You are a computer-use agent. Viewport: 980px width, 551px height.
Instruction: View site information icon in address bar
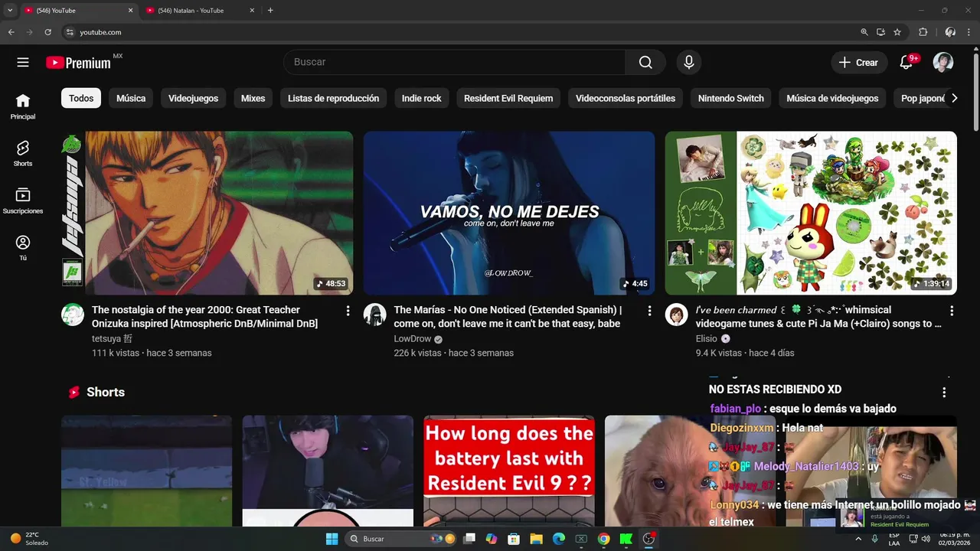tap(70, 32)
